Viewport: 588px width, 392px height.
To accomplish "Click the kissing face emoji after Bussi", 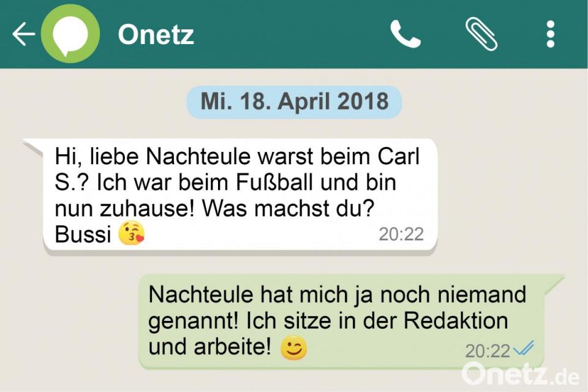I will tap(131, 233).
